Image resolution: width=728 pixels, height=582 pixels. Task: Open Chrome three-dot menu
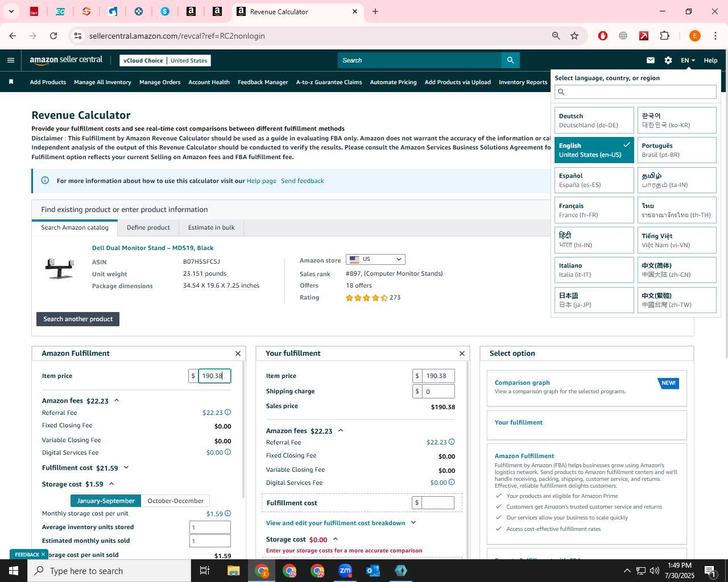(x=715, y=36)
